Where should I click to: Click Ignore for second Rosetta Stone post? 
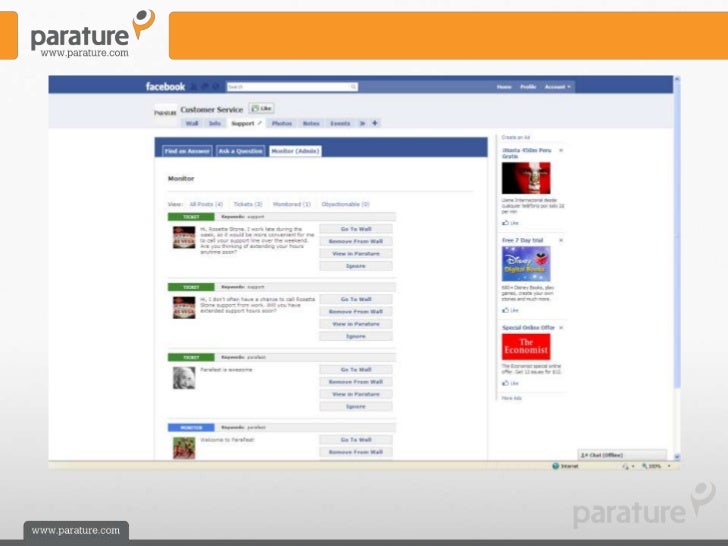[356, 336]
